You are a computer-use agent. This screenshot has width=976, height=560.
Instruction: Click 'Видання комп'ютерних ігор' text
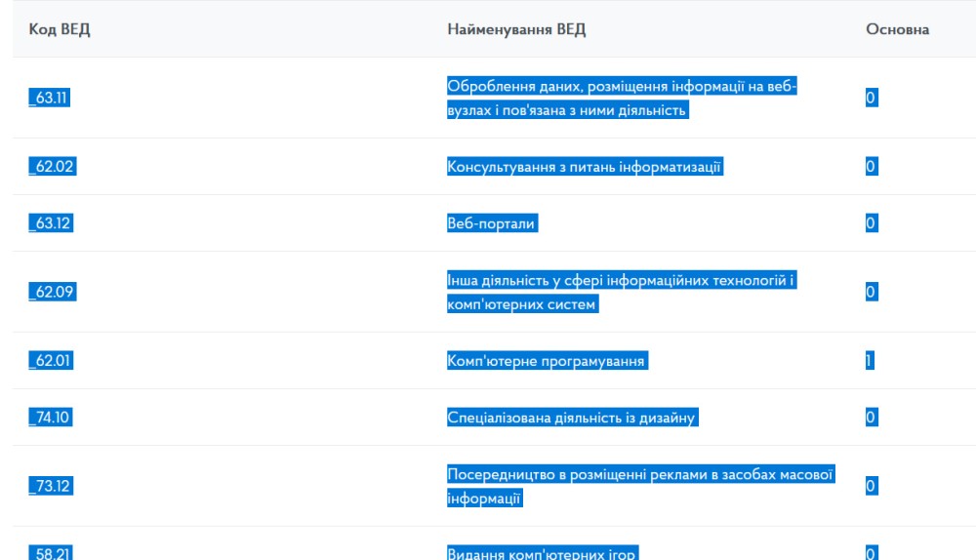pos(542,554)
